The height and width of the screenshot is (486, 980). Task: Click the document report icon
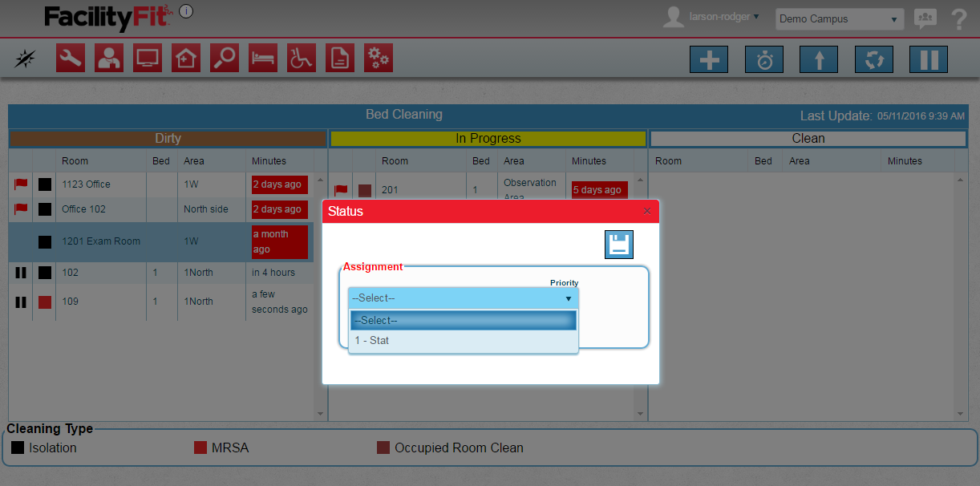coord(340,59)
